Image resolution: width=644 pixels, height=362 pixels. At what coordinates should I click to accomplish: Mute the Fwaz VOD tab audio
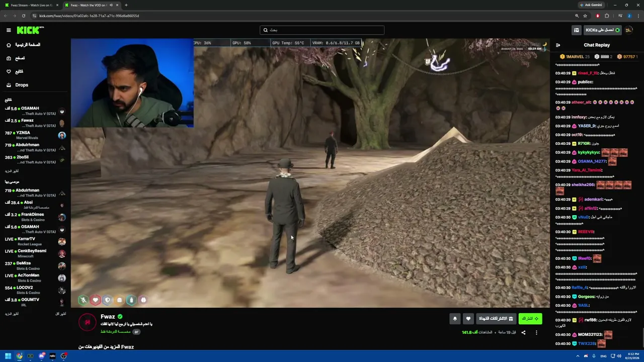point(111,5)
